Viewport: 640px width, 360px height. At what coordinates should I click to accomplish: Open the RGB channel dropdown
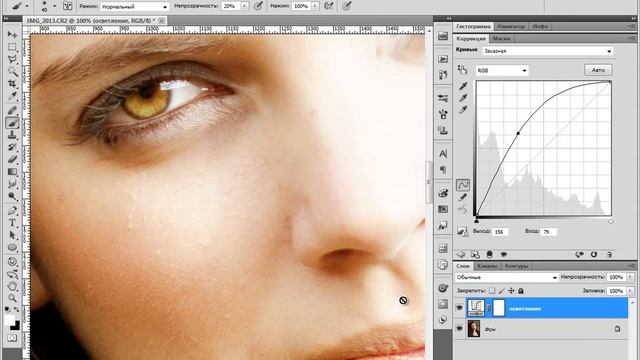click(502, 71)
